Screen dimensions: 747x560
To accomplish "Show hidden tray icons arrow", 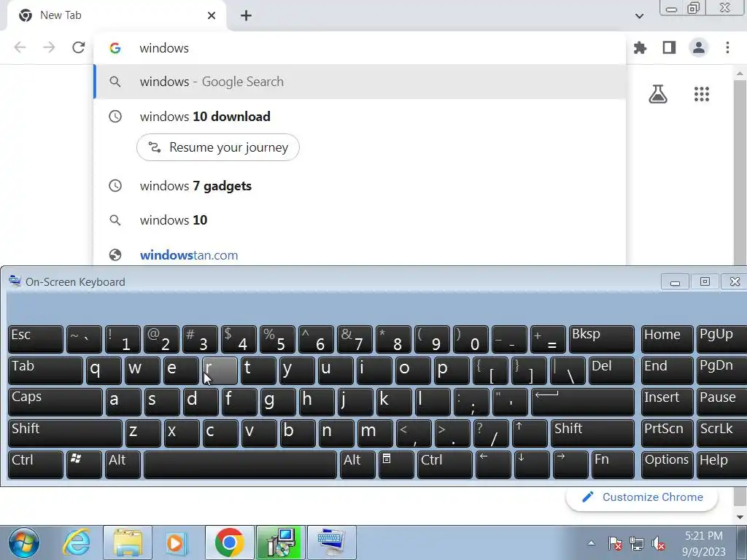I will 591,543.
